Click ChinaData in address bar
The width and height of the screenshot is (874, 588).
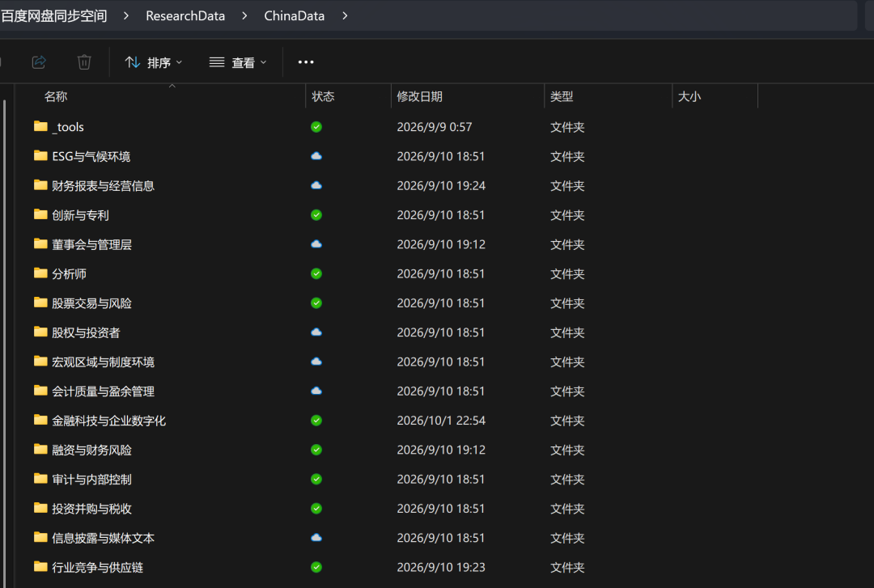[295, 15]
